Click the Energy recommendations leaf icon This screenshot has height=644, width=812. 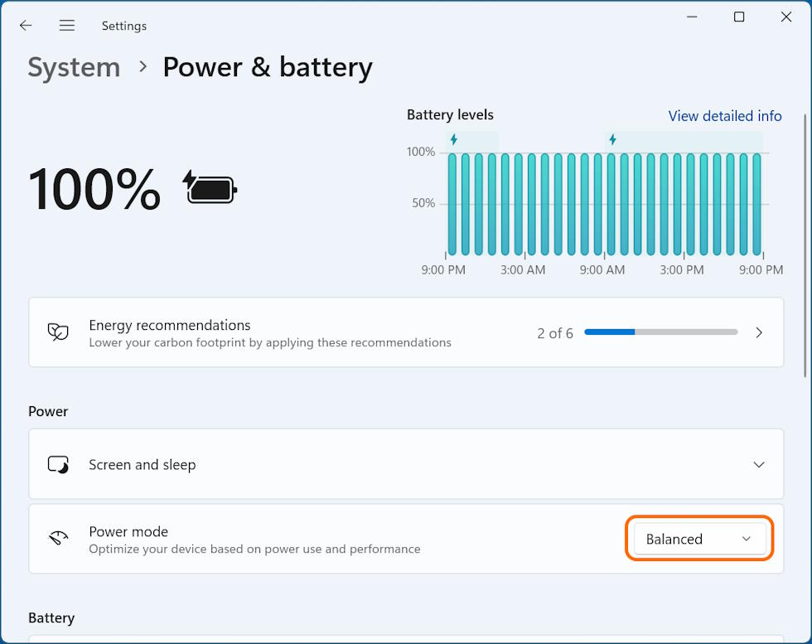click(58, 332)
